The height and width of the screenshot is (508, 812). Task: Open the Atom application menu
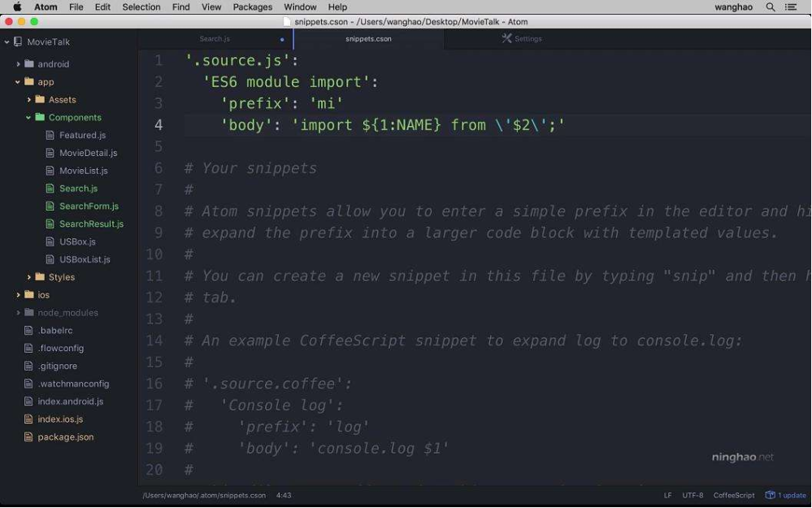pos(46,7)
